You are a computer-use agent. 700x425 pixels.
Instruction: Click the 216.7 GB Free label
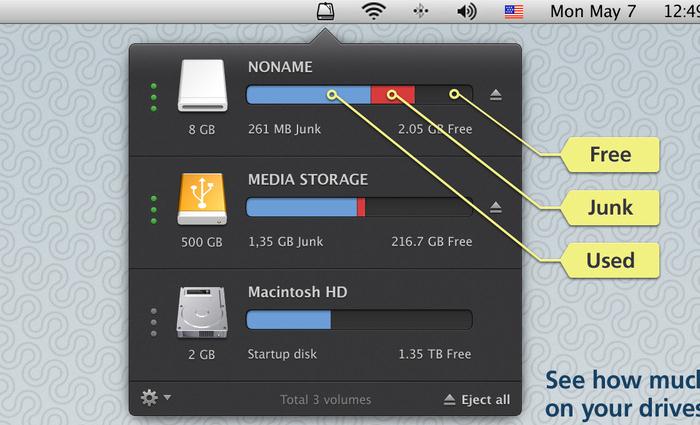tap(432, 242)
